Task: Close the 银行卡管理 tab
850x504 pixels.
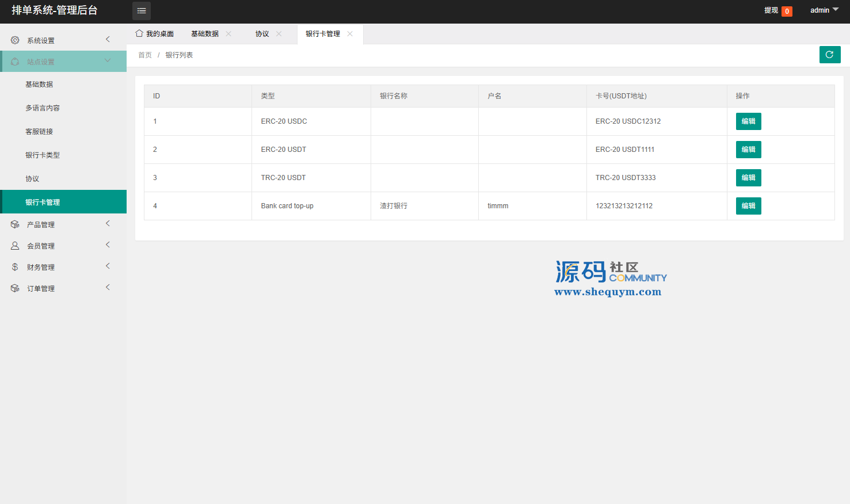Action: 350,34
